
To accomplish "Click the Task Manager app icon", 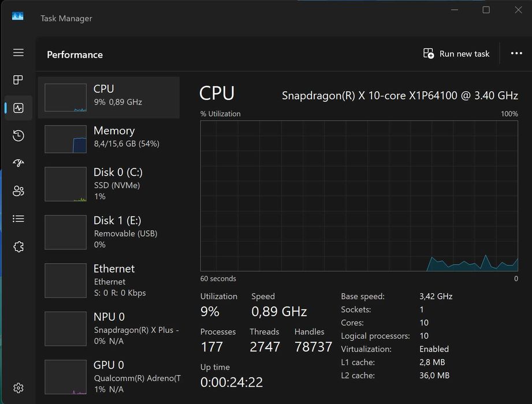I will 18,16.
